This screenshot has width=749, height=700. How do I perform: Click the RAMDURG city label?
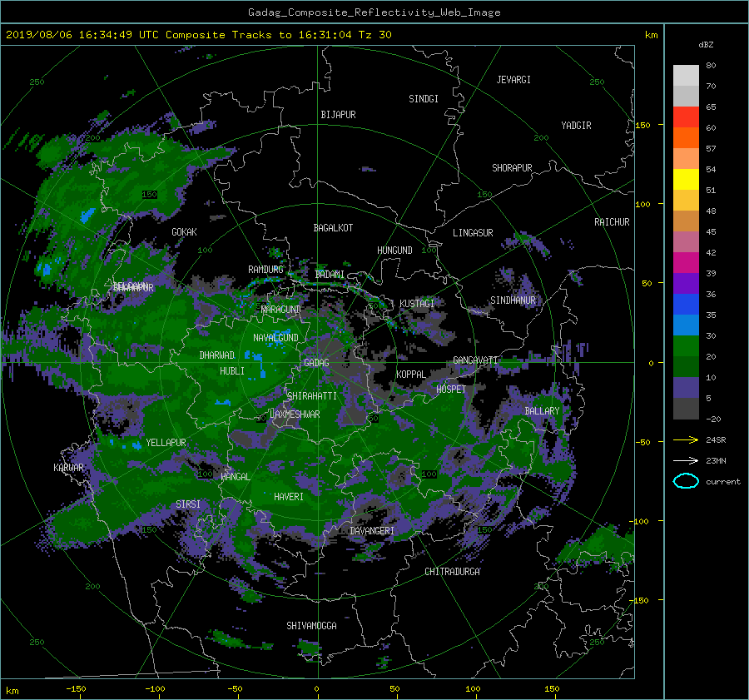[x=265, y=270]
